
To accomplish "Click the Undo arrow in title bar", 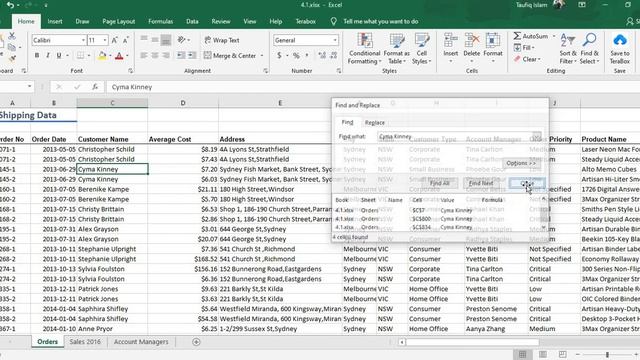I will click(x=11, y=5).
